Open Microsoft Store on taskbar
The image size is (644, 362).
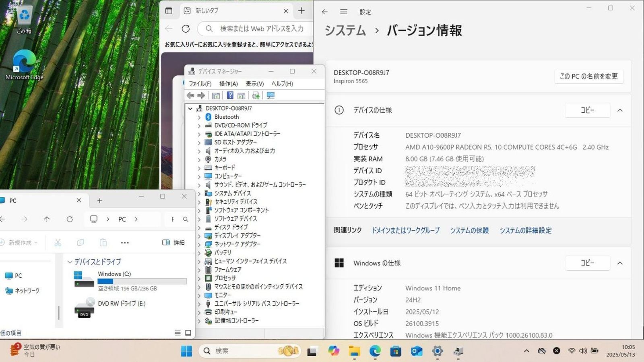tap(396, 351)
